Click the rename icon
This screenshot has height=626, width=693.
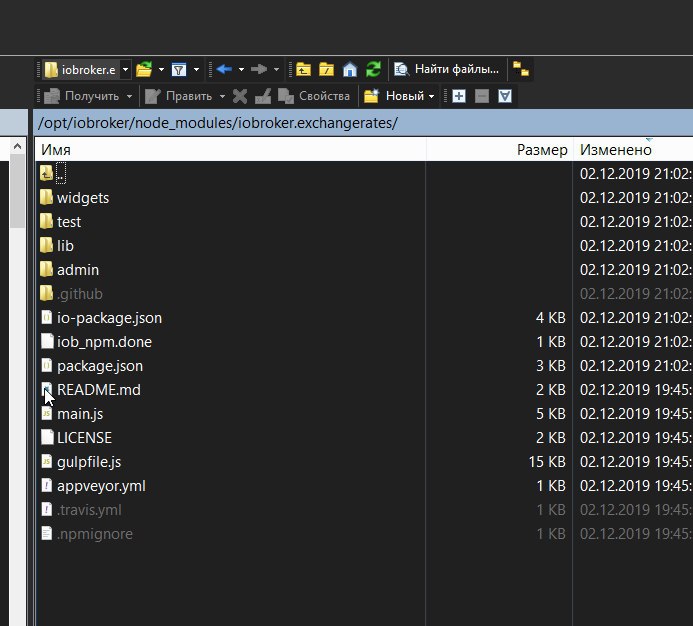(x=263, y=96)
